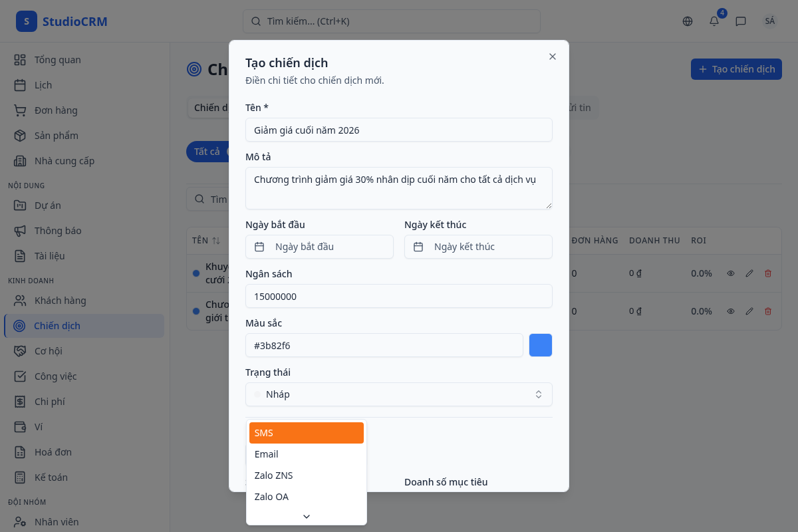Image resolution: width=798 pixels, height=532 pixels.
Task: Open the language globe icon
Action: pos(688,21)
